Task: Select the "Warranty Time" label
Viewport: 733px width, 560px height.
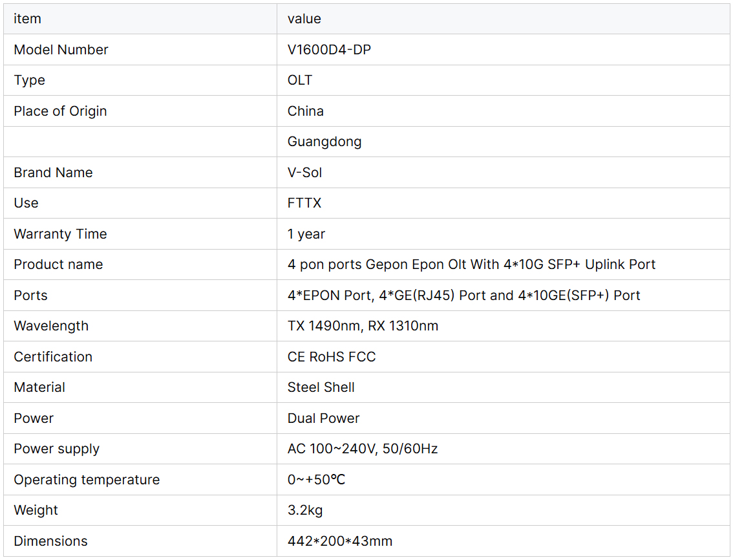Action: [60, 234]
